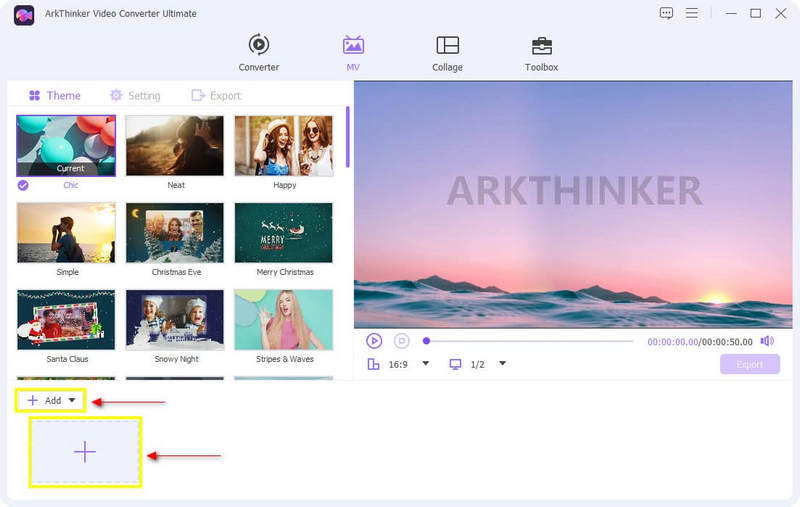
Task: Stop the preview playback
Action: [x=402, y=341]
